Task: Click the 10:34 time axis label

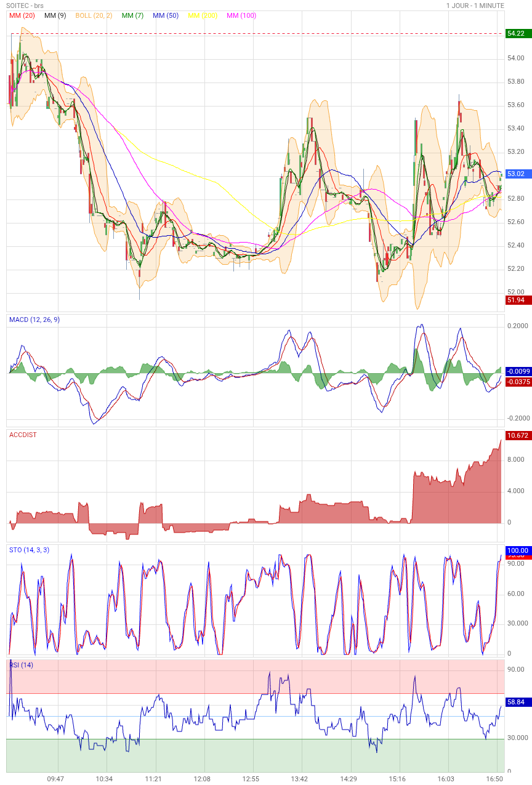Action: point(105,779)
